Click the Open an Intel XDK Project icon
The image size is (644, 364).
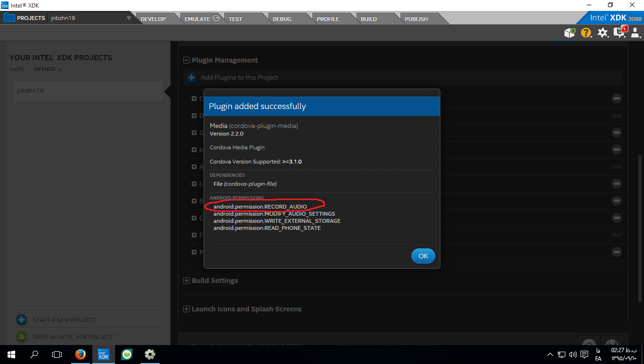[21, 337]
